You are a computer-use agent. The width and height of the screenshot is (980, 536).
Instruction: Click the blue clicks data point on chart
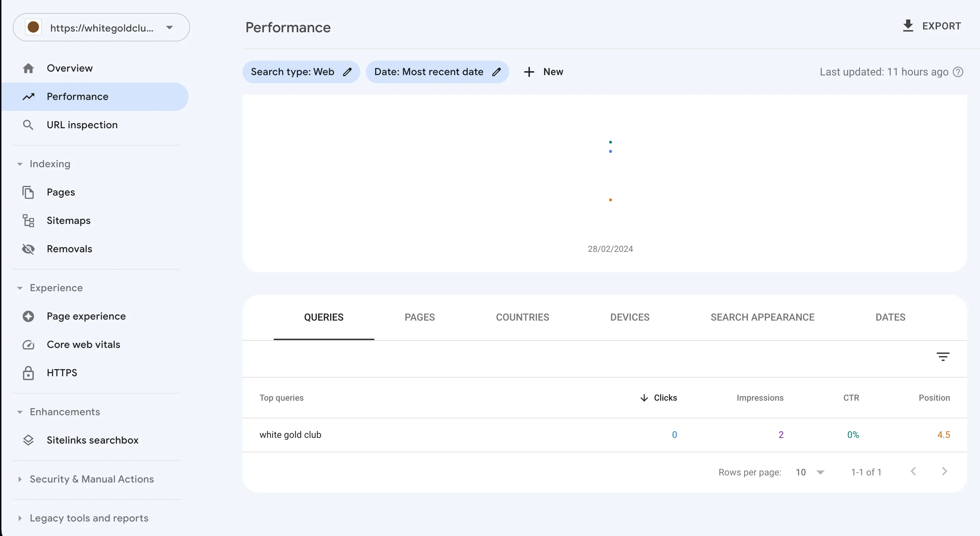[610, 151]
